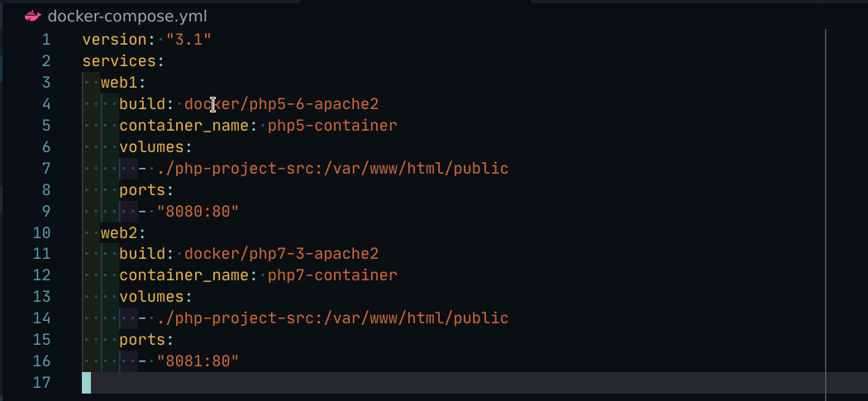The height and width of the screenshot is (401, 868).
Task: Click the php5-container name value
Action: click(x=332, y=126)
